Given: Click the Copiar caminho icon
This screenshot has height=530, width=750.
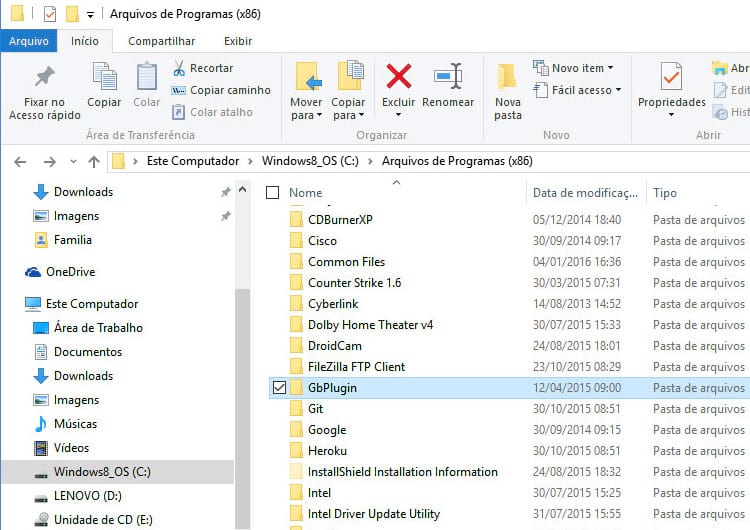Looking at the screenshot, I should pos(178,90).
